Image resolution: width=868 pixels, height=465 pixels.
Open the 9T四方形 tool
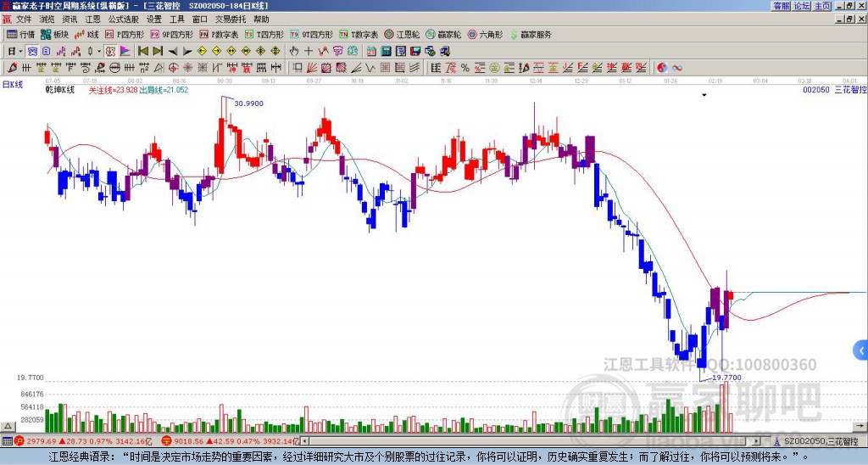[311, 34]
